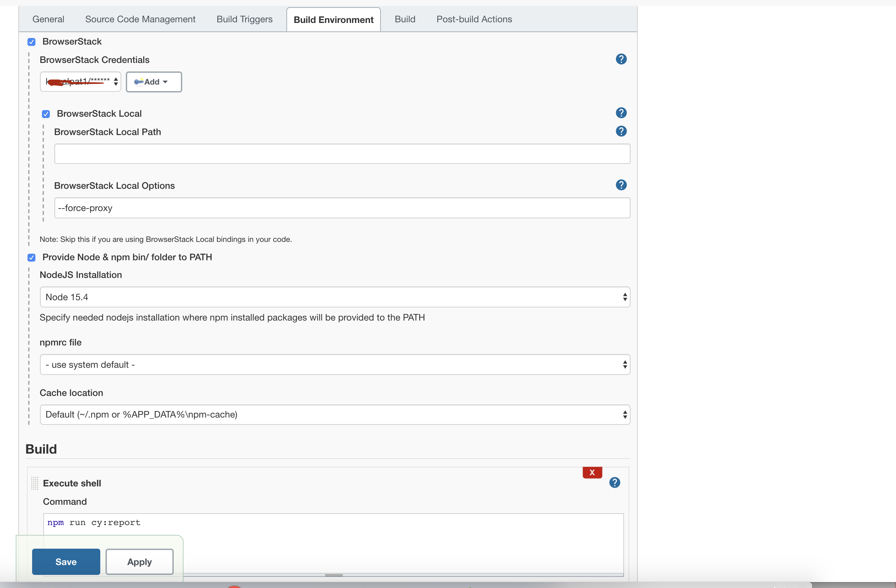The width and height of the screenshot is (896, 588).
Task: Open help for BrowserStack Local checkbox
Action: 621,113
